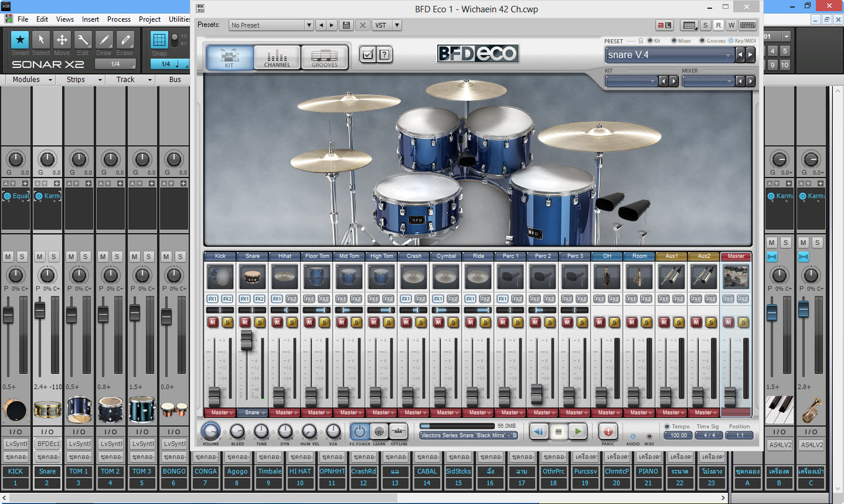Choose the Draw tool
Screen dimensions: 844x504
[x=104, y=40]
